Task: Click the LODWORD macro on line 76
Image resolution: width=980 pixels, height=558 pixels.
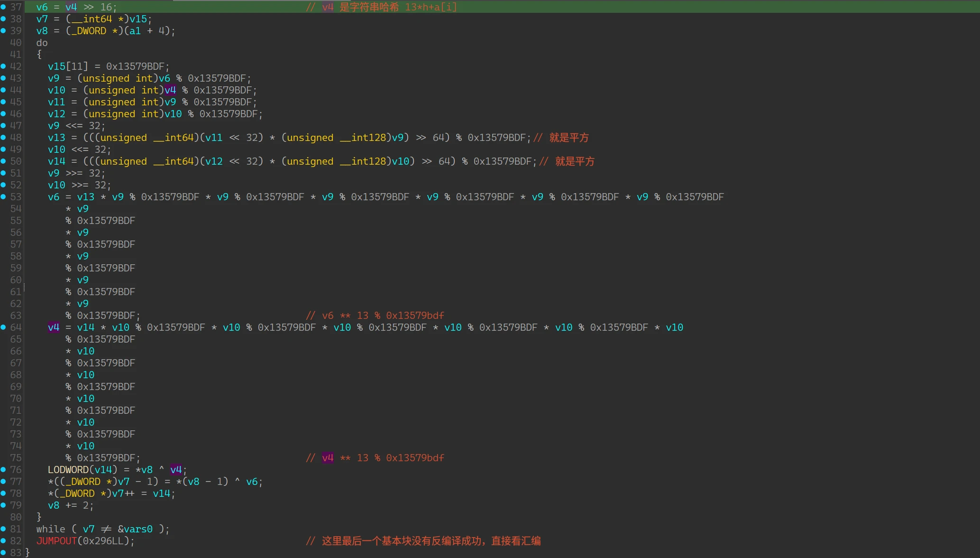Action: (x=68, y=470)
